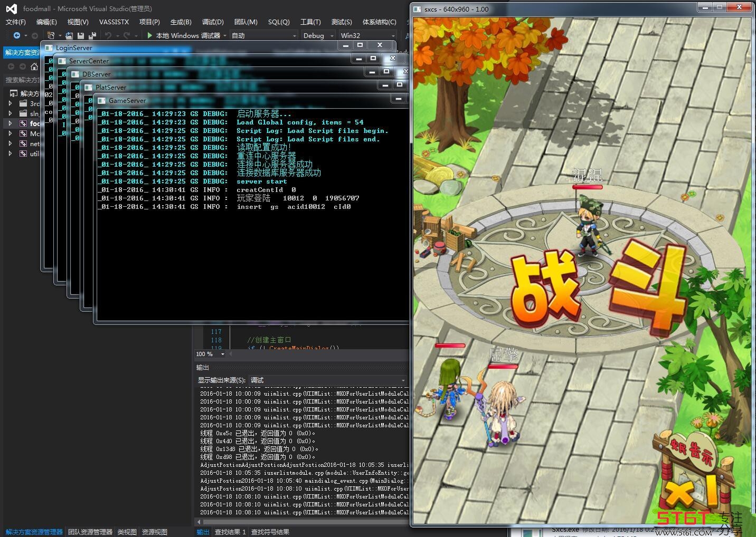
Task: Open the 调试(D) menu
Action: pyautogui.click(x=213, y=22)
